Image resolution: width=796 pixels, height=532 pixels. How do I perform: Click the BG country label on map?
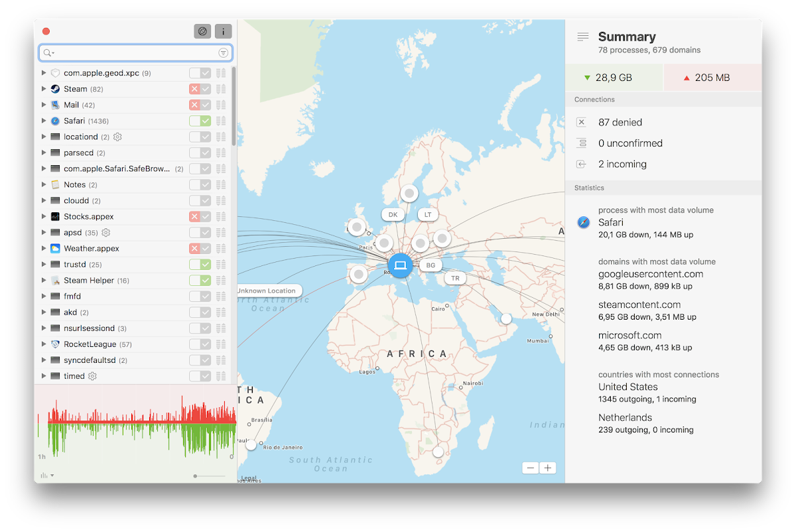431,265
